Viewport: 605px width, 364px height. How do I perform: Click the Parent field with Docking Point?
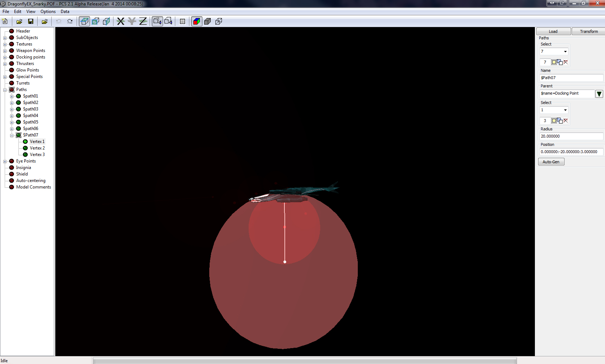point(567,94)
